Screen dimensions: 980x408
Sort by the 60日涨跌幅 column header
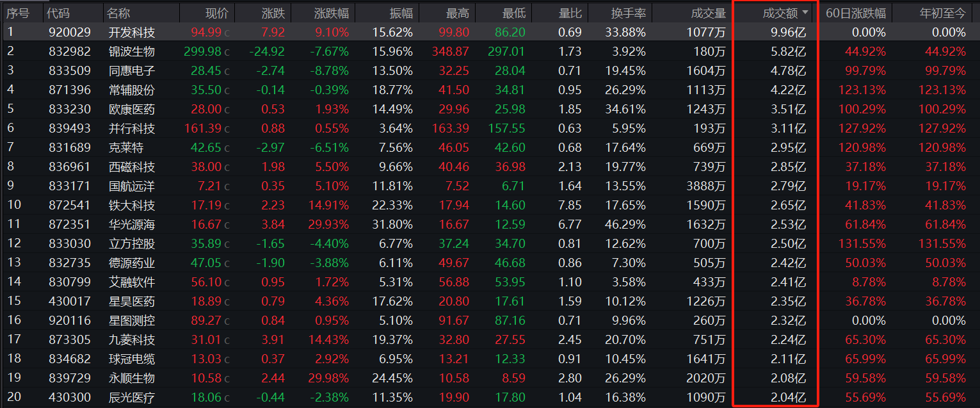click(855, 13)
